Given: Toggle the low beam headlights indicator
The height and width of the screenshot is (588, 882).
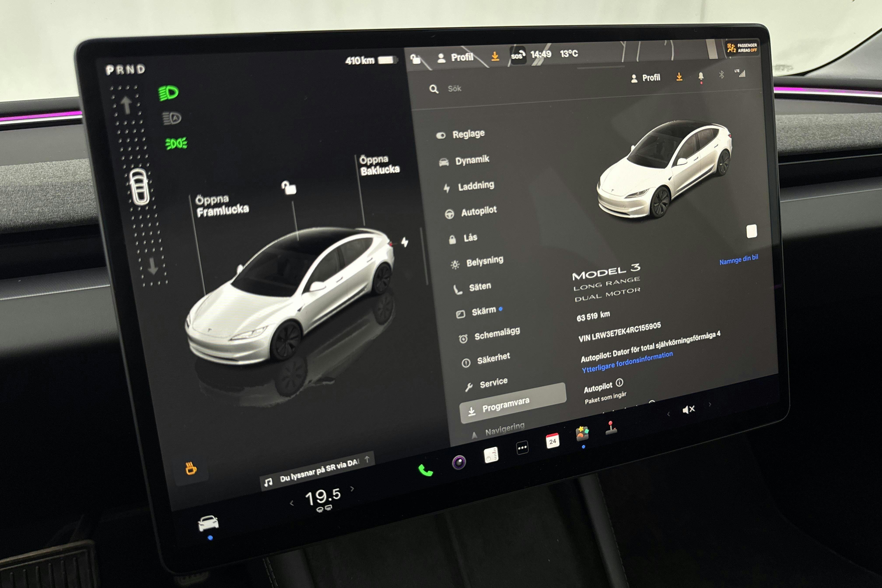Looking at the screenshot, I should coord(168,93).
